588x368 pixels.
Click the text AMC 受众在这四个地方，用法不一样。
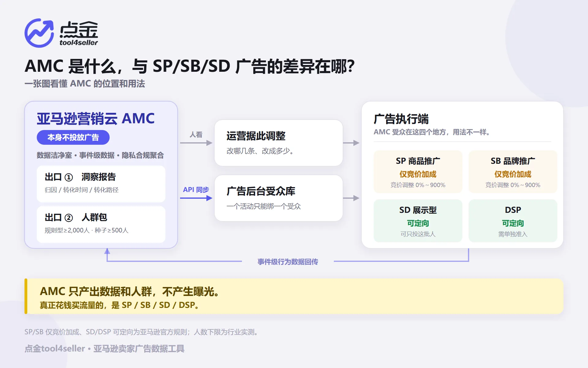[x=432, y=132]
